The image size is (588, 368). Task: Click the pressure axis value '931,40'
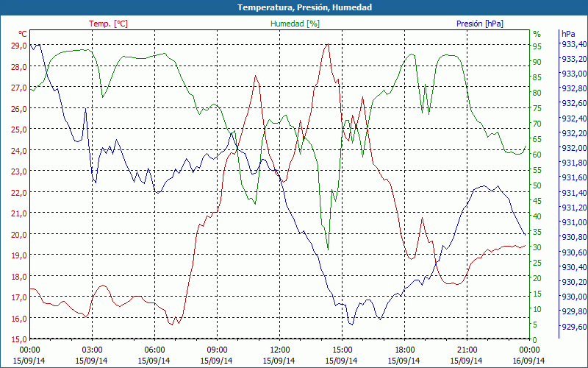click(x=574, y=193)
